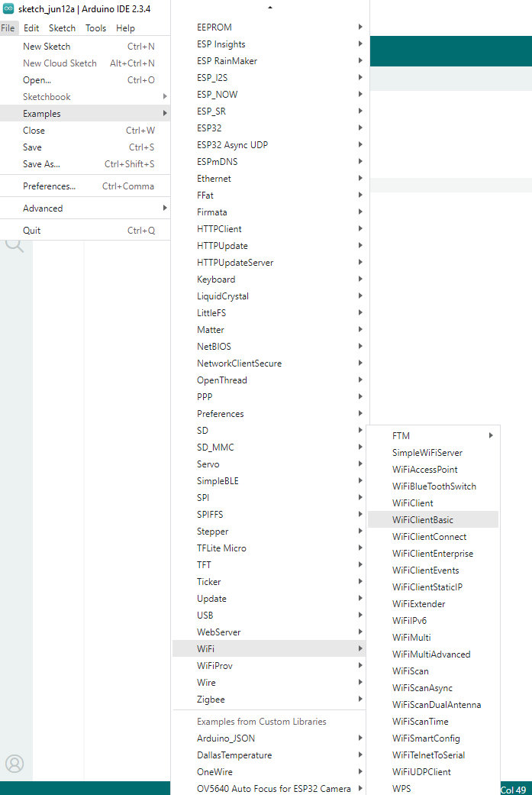
Task: Open the Tools menu
Action: coord(95,28)
